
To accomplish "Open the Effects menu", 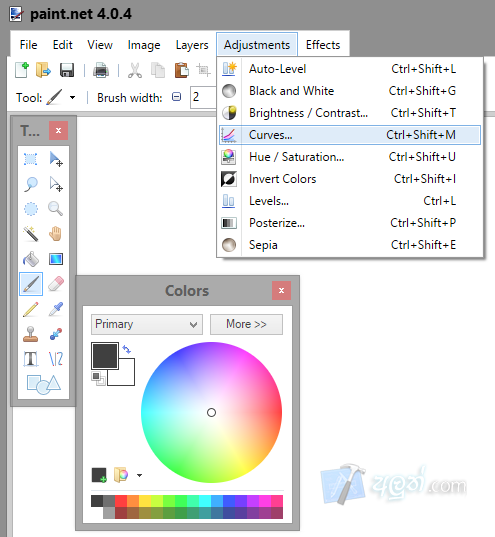I will 323,45.
